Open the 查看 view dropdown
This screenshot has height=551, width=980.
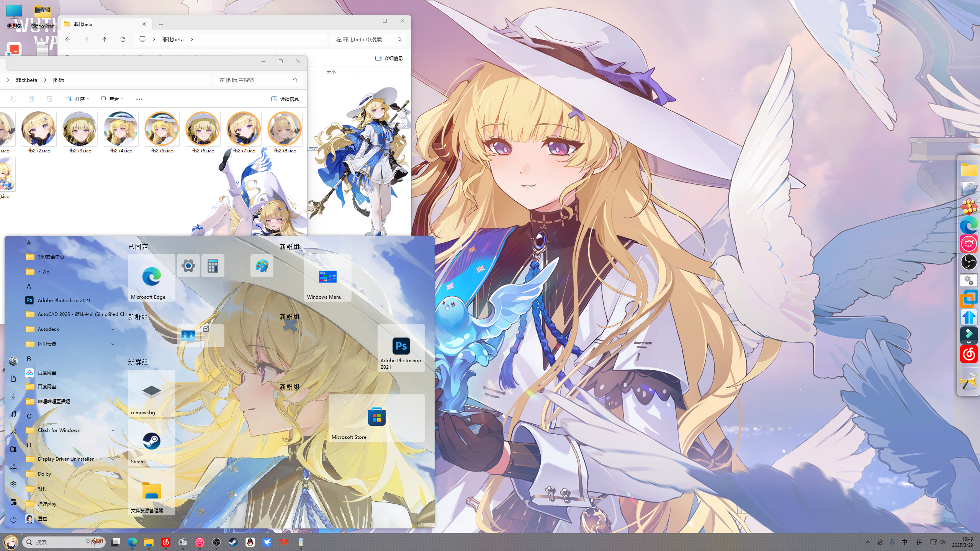pos(112,99)
